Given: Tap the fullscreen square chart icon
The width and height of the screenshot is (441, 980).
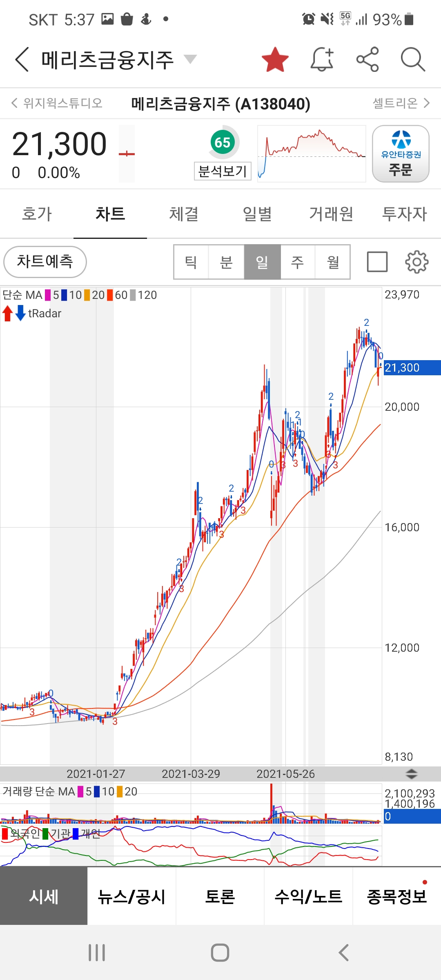Looking at the screenshot, I should coord(377,262).
